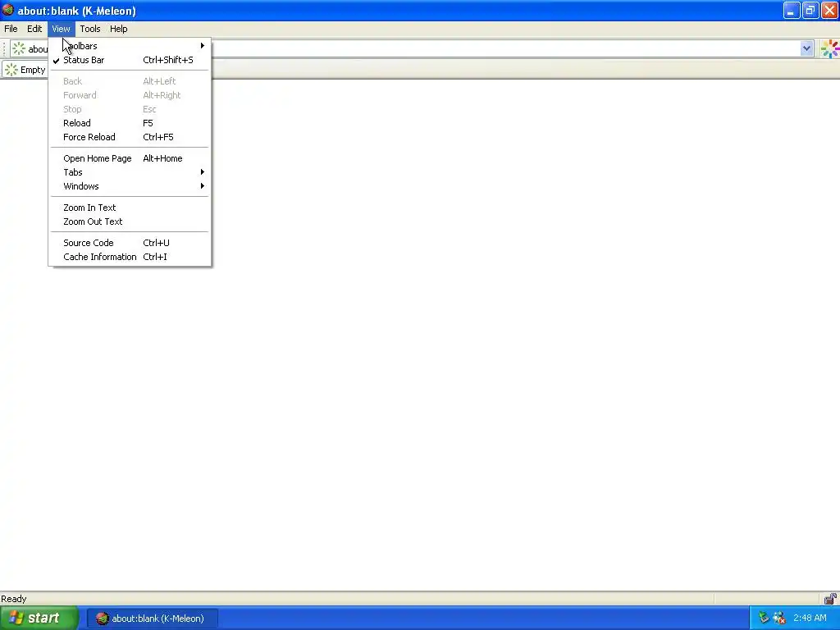
Task: Choose Open Home Page
Action: 130,158
